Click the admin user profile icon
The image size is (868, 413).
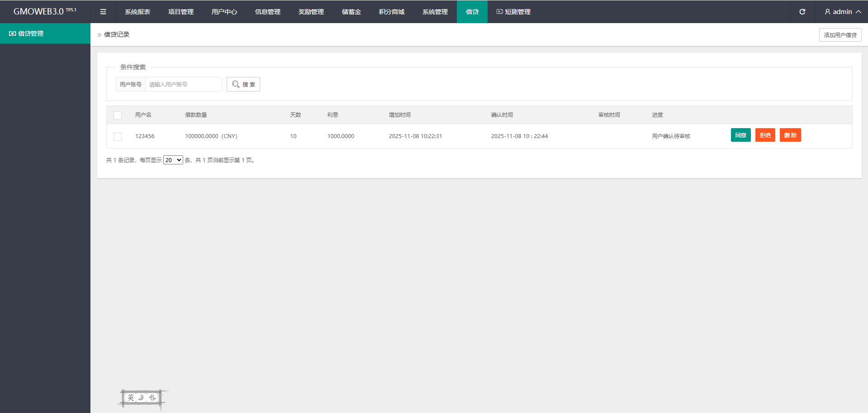click(x=827, y=12)
